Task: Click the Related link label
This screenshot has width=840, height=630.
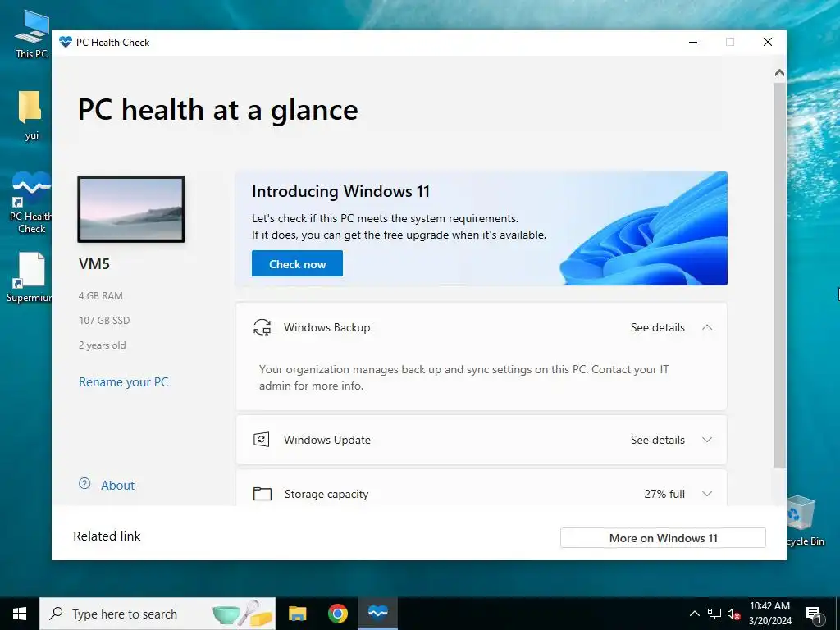Action: click(107, 536)
